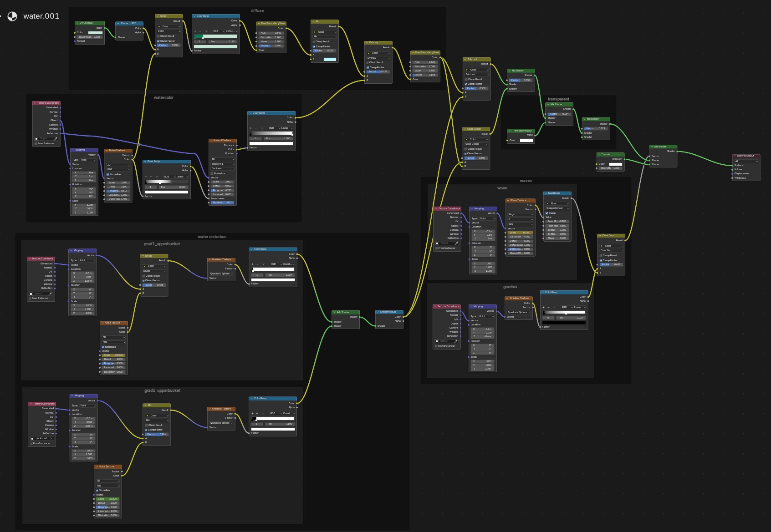Open the Rings type dropdown in Wave Texture
771x532 pixels.
pos(520,214)
